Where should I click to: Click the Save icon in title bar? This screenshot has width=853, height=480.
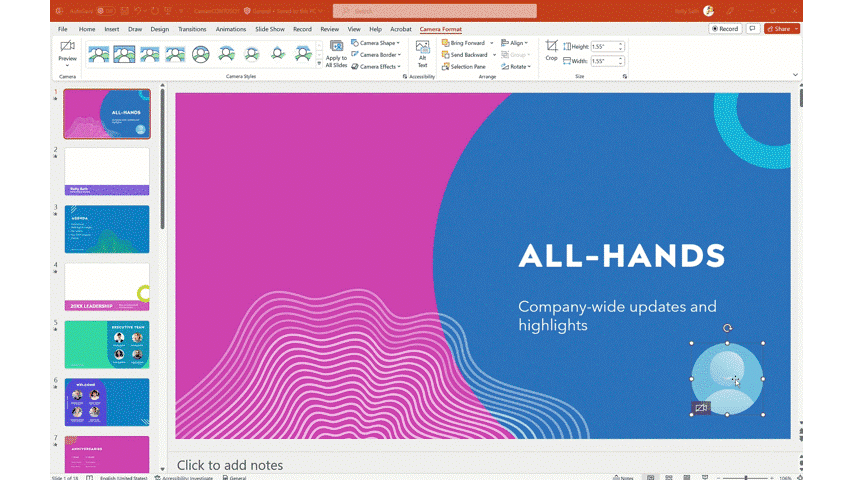pyautogui.click(x=125, y=11)
